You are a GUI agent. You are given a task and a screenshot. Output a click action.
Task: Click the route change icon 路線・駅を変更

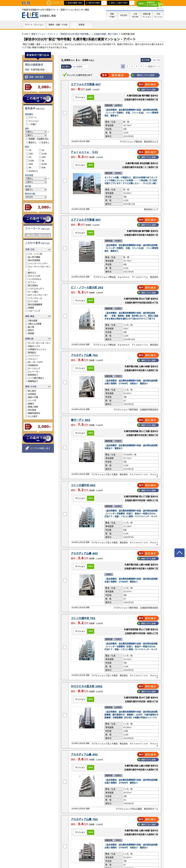[26, 77]
